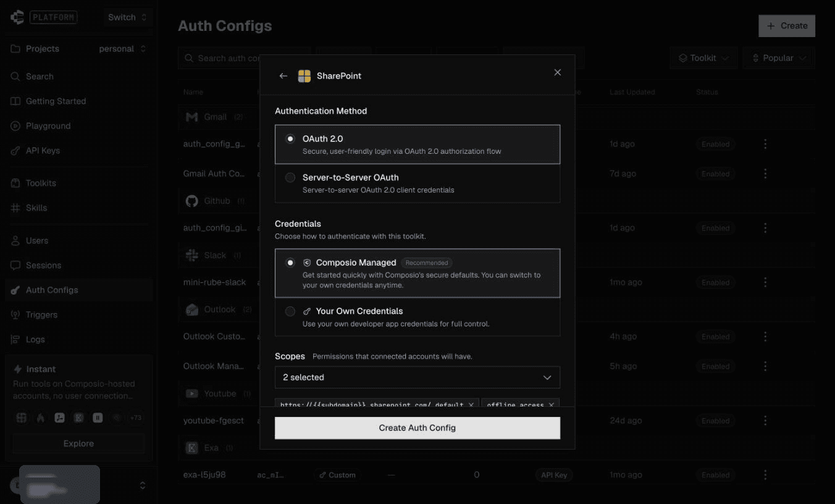This screenshot has height=504, width=835.
Task: Remove the offline_access scope chip
Action: [x=552, y=405]
